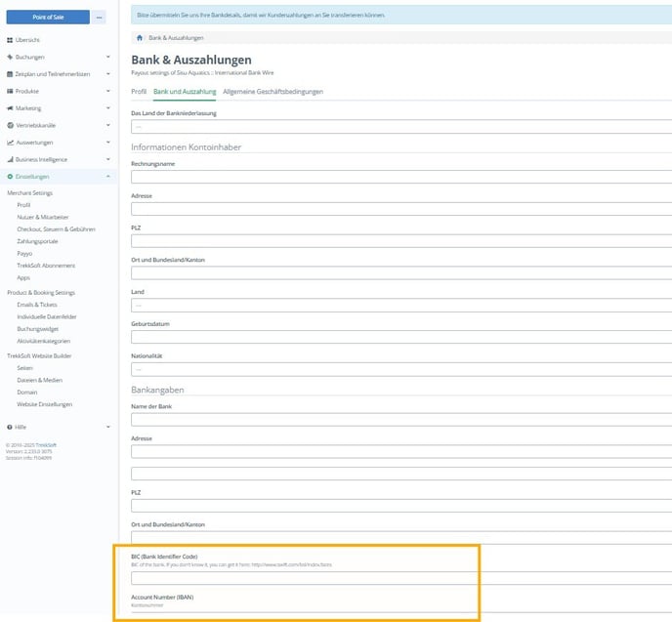
Task: Click the Vertriebskanäle globe icon
Action: [x=10, y=125]
